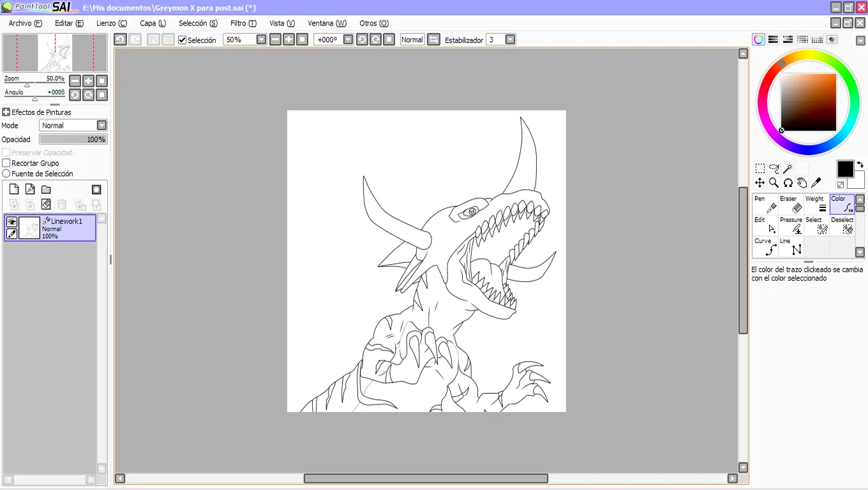Select the Eraser linework tool
Screen dimensions: 868x490
791,204
